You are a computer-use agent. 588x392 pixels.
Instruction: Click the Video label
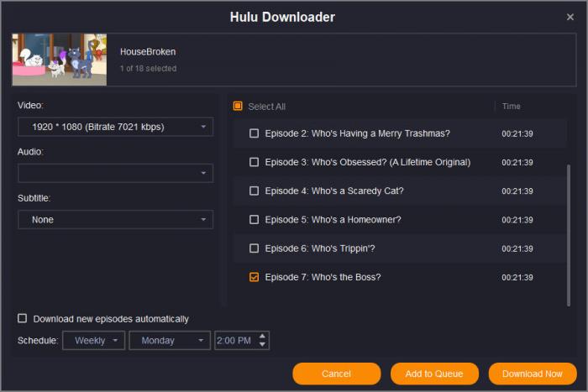click(x=30, y=105)
